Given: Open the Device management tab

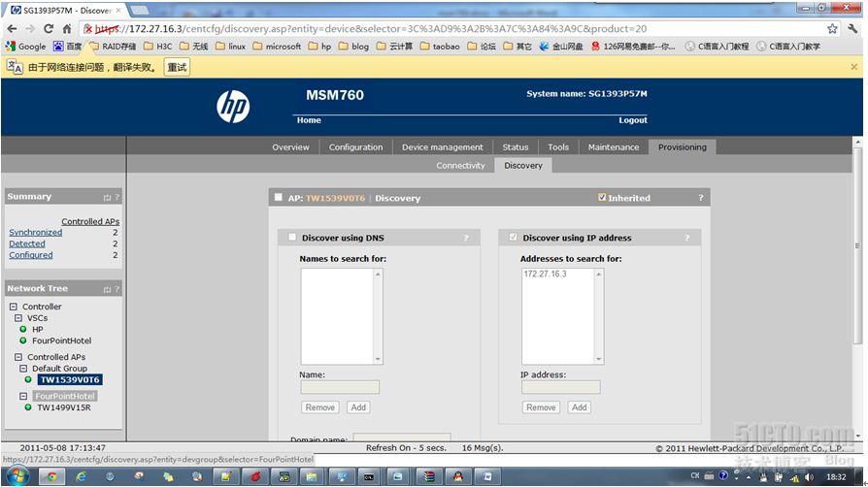Looking at the screenshot, I should [x=443, y=147].
